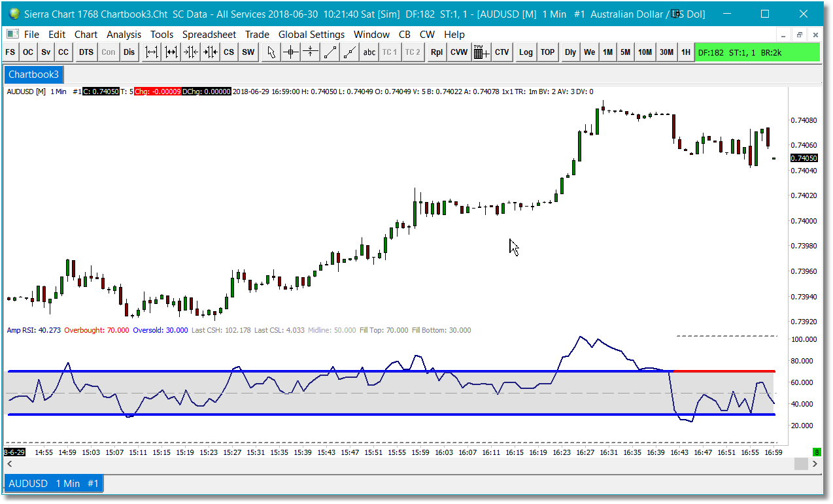Open the Edit menu
Screen dimensions: 833x504
coord(57,34)
